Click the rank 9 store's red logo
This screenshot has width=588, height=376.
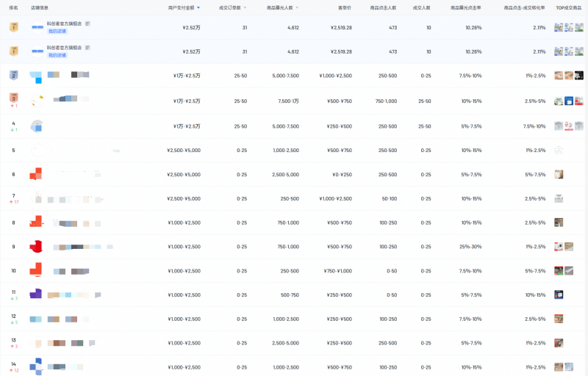pos(35,246)
